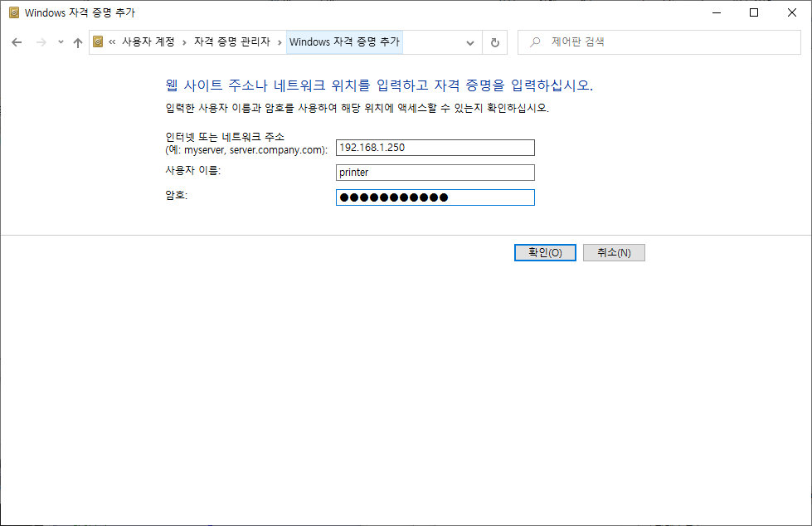The image size is (812, 526).
Task: Click the search magnifier icon
Action: (x=535, y=42)
